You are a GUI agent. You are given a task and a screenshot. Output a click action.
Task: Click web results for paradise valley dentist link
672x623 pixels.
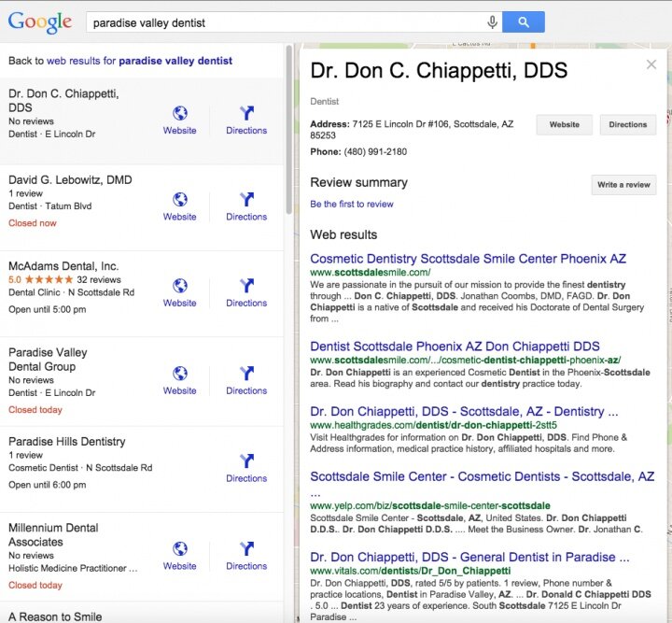(x=140, y=61)
